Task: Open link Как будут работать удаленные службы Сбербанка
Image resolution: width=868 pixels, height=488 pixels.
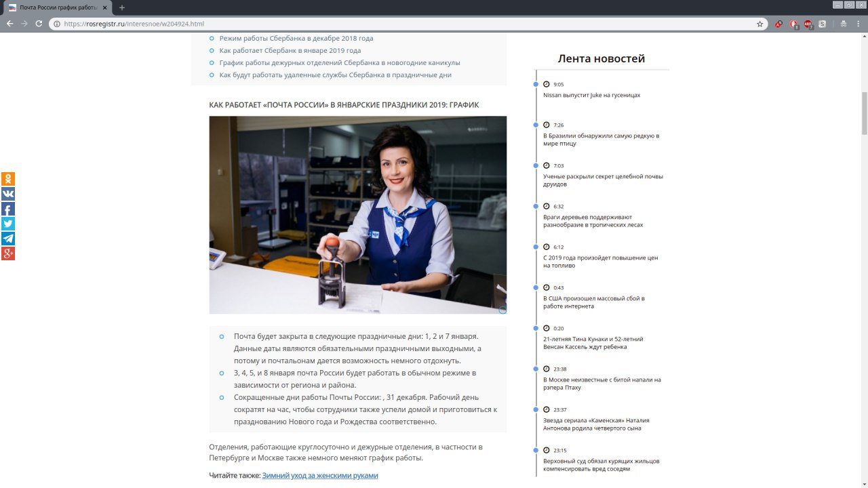Action: [x=335, y=75]
